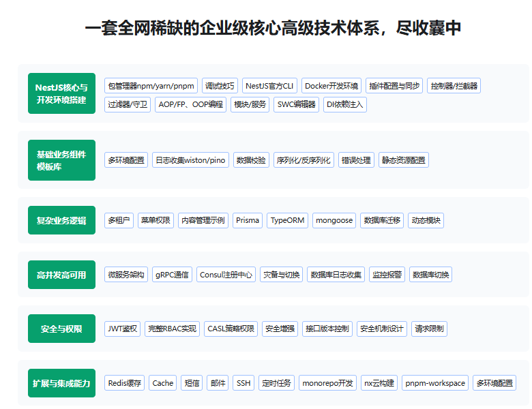Click the 'monorepo开发' tag

click(328, 383)
